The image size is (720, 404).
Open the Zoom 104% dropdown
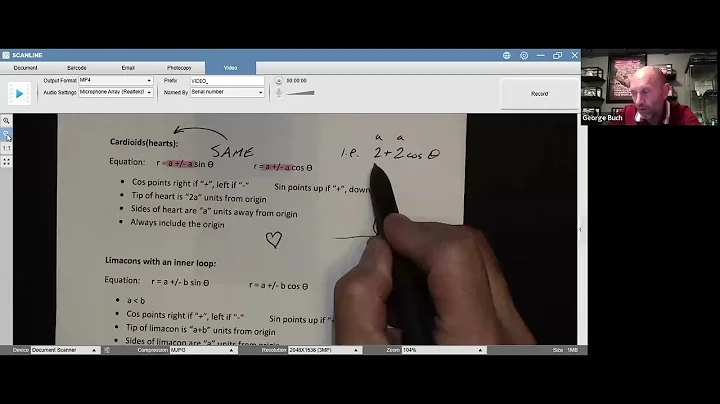pyautogui.click(x=443, y=350)
